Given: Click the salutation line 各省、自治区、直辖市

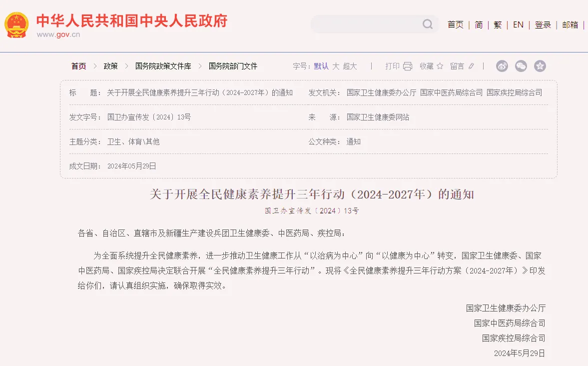Looking at the screenshot, I should tap(211, 233).
